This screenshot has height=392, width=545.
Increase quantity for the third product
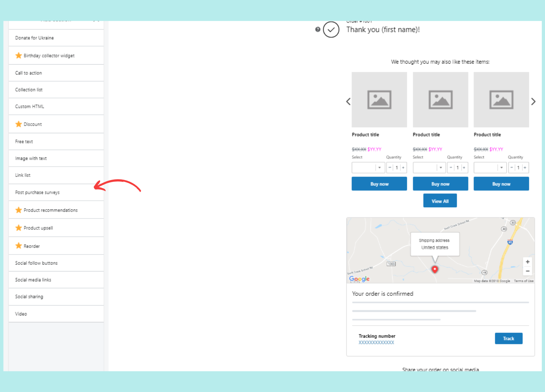525,168
